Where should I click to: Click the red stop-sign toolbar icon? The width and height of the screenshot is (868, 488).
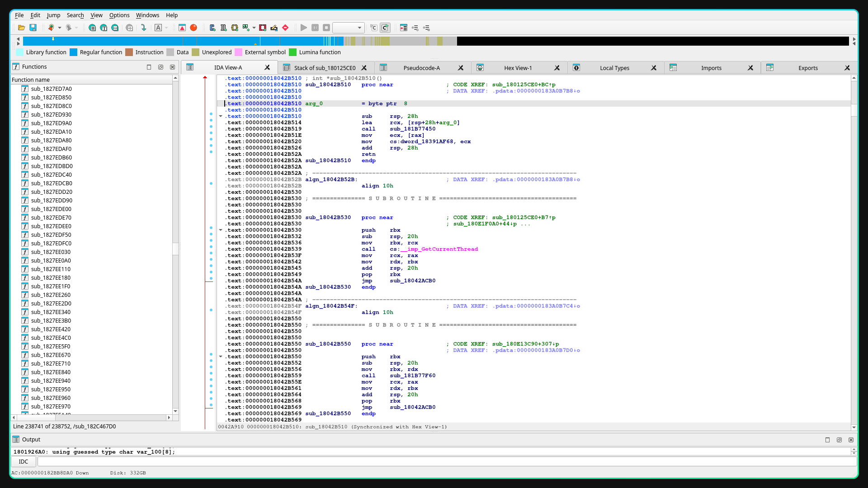click(x=285, y=28)
